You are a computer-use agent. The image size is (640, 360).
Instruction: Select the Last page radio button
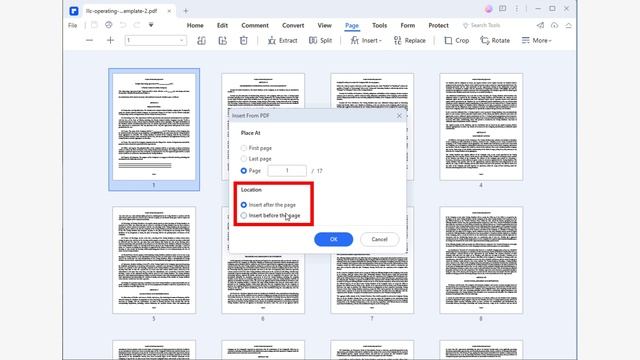click(x=244, y=159)
